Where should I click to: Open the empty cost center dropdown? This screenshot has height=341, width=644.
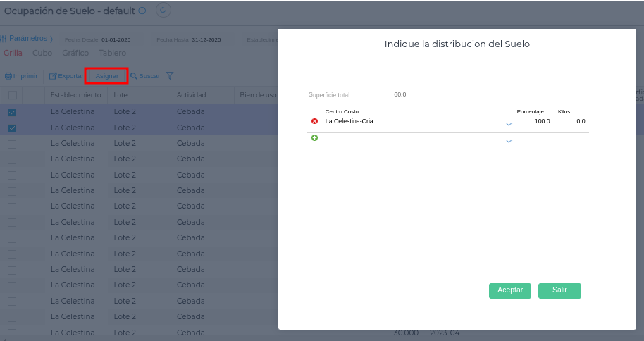(509, 141)
